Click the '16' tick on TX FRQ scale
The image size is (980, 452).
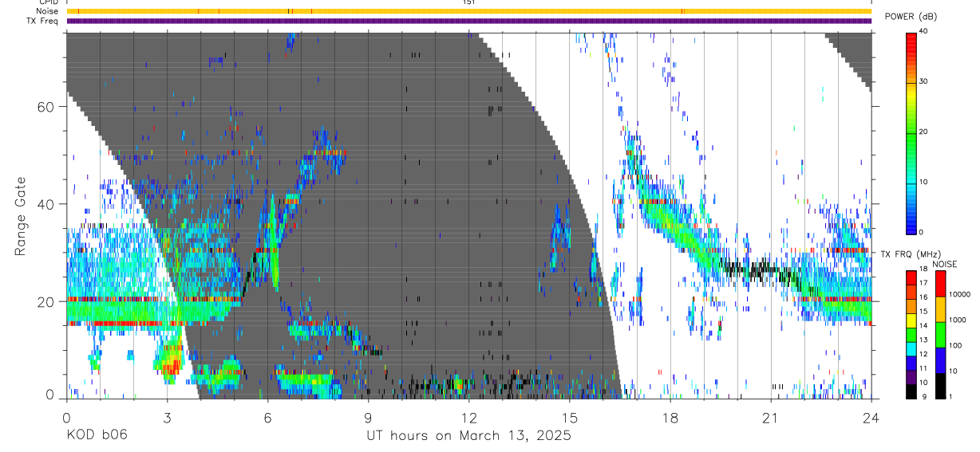[924, 299]
